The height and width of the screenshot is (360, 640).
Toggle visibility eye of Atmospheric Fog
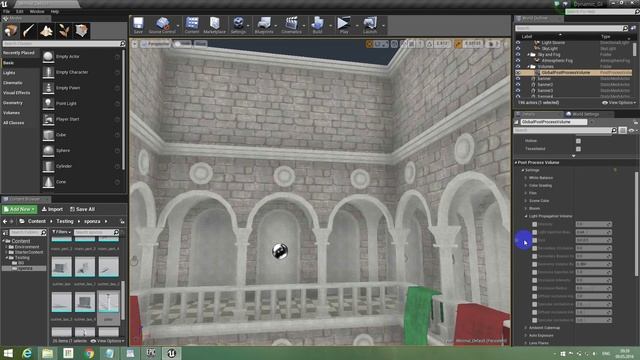[518, 60]
